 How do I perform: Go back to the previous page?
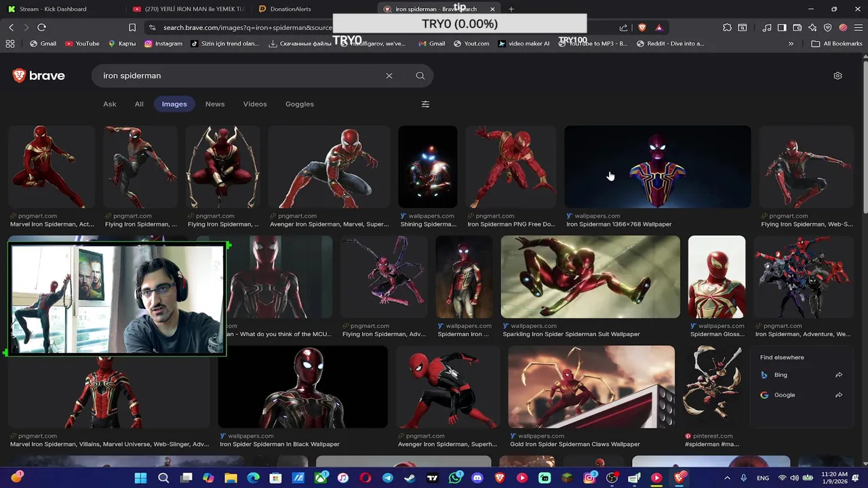click(11, 27)
